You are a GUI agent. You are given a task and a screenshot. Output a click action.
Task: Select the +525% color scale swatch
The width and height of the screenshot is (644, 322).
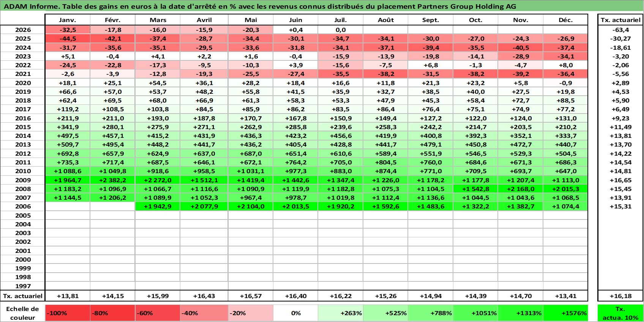(385, 313)
